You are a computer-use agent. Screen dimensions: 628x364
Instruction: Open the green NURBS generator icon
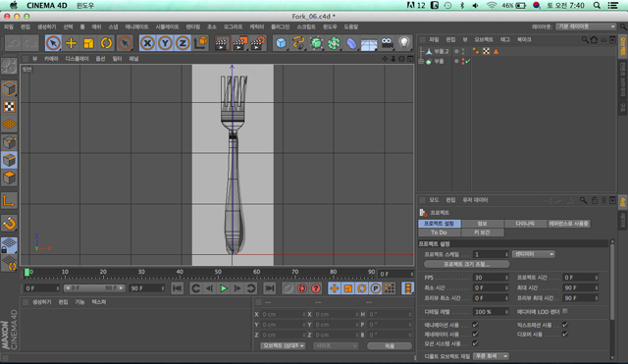pos(316,43)
